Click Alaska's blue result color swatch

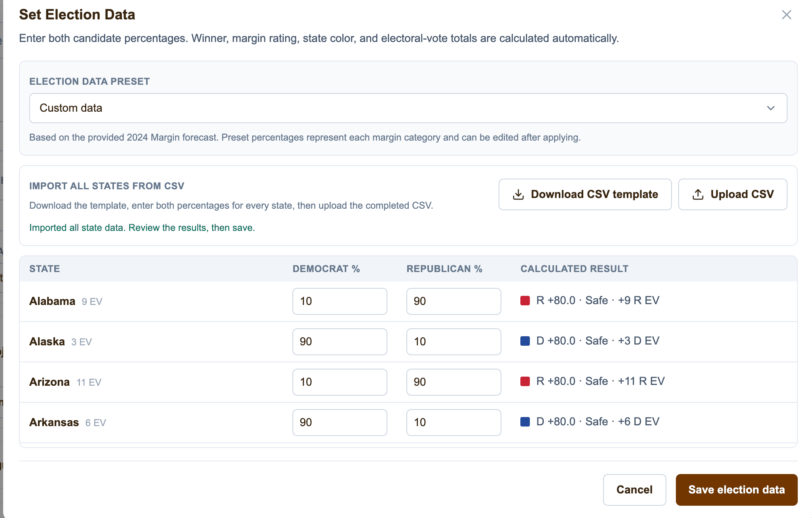pyautogui.click(x=525, y=341)
